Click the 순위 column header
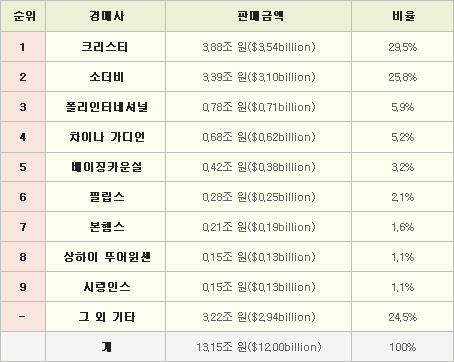Image resolution: width=454 pixels, height=362 pixels. pyautogui.click(x=23, y=16)
